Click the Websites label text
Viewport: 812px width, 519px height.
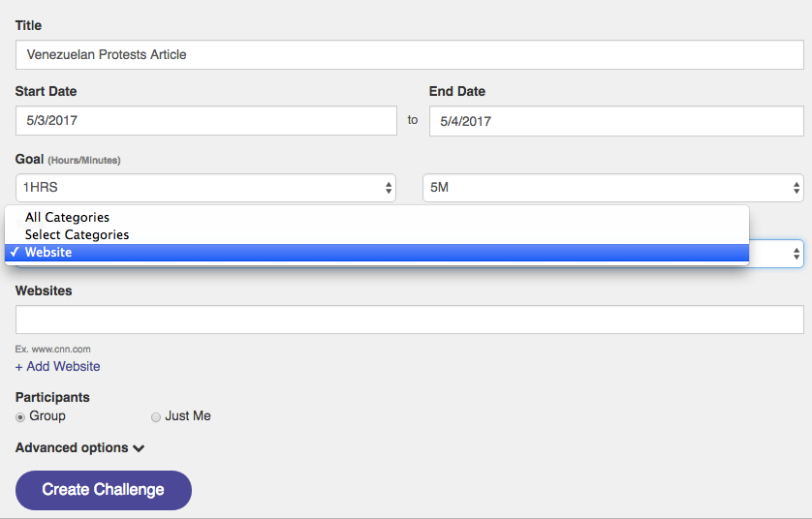point(44,290)
